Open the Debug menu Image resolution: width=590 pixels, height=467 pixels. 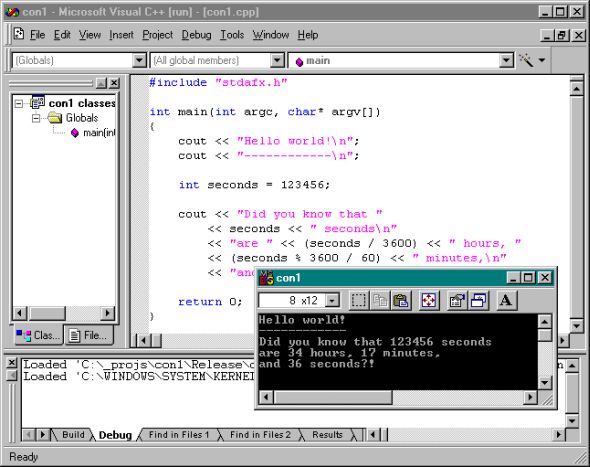point(196,35)
